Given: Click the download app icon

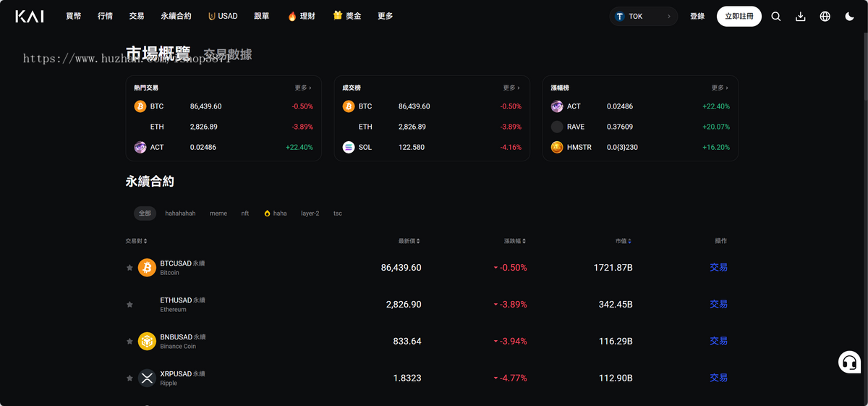Looking at the screenshot, I should tap(800, 17).
